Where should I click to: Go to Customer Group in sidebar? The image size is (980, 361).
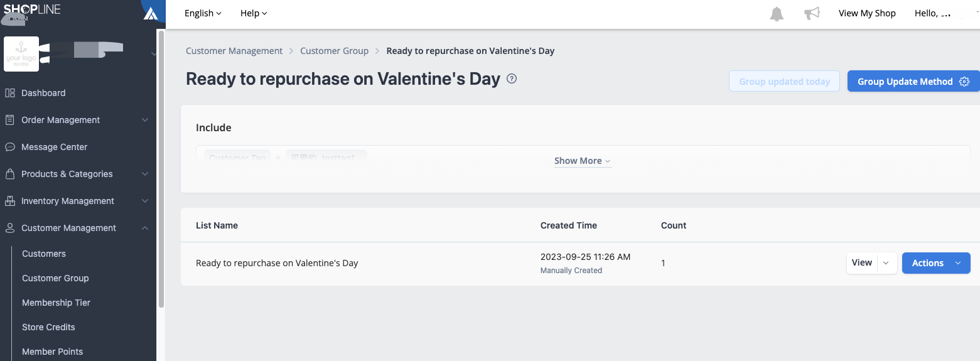point(55,278)
